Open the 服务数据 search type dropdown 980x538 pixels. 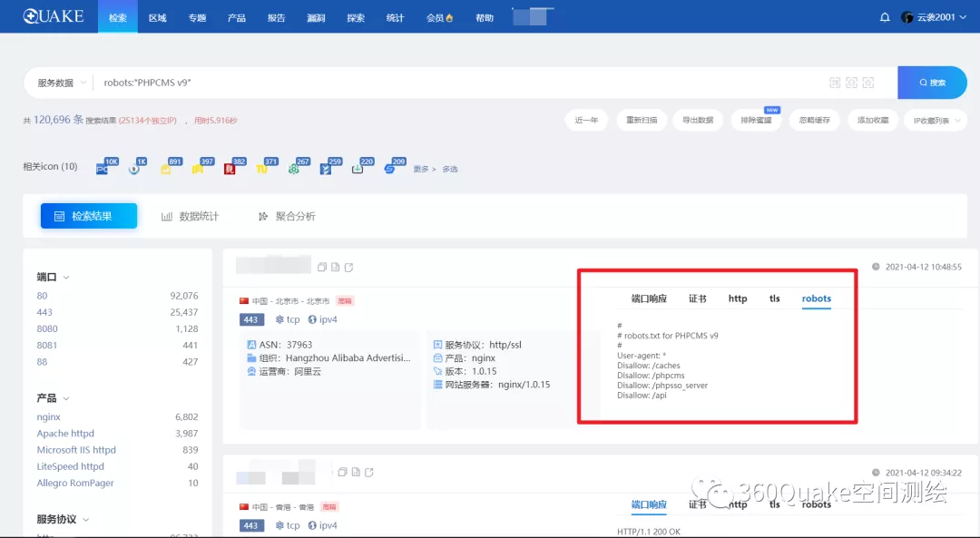pyautogui.click(x=60, y=83)
